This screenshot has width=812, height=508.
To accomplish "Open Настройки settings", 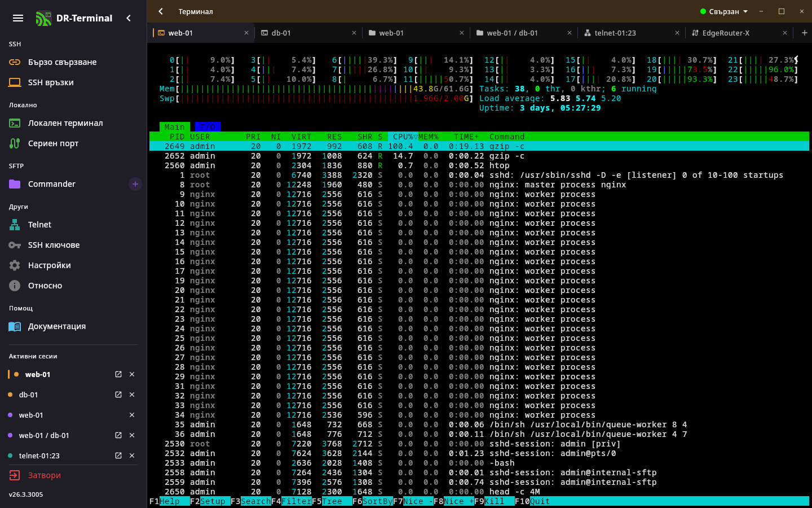I will point(73,265).
